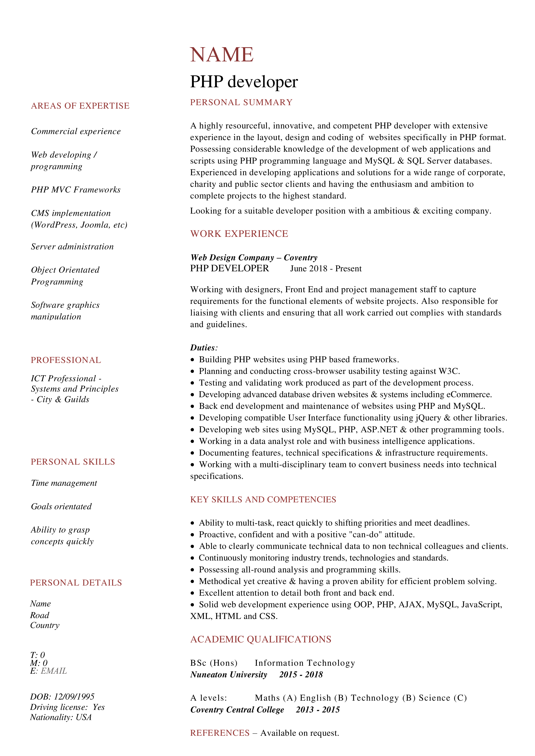Click the AREAS OF EXPERTISE label
The height and width of the screenshot is (756, 535).
tap(82, 106)
